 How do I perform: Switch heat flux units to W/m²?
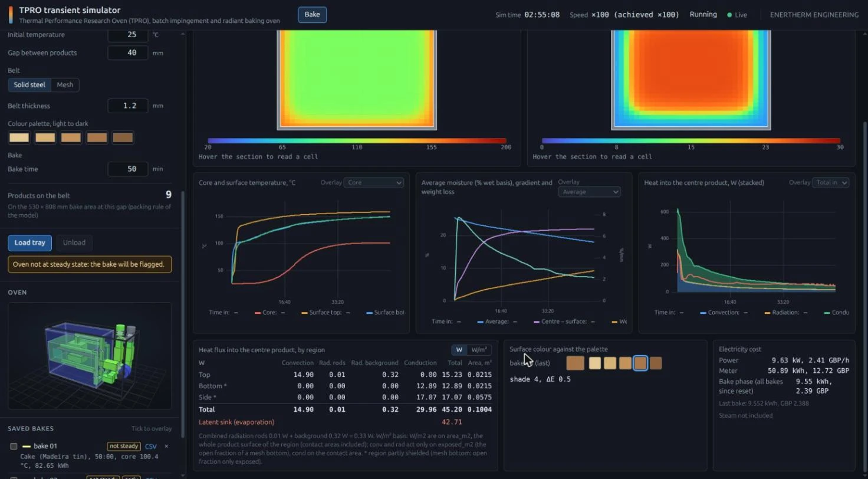pyautogui.click(x=479, y=350)
